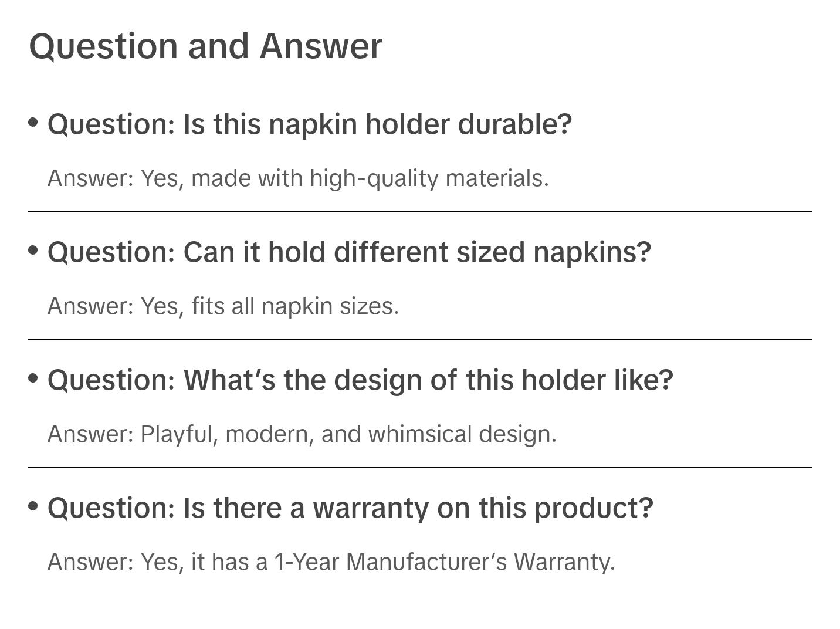The width and height of the screenshot is (840, 629).
Task: Click the answer mentioning high-quality materials
Action: click(x=298, y=178)
